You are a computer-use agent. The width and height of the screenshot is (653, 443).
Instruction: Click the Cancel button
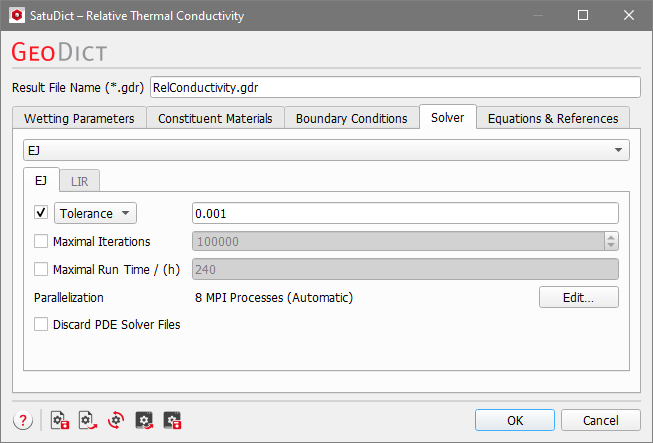click(x=601, y=420)
